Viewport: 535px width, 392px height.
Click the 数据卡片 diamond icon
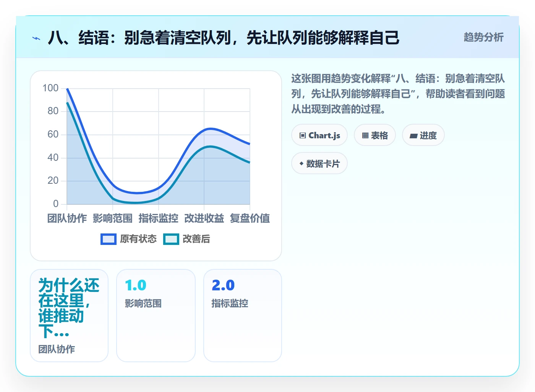coord(302,164)
